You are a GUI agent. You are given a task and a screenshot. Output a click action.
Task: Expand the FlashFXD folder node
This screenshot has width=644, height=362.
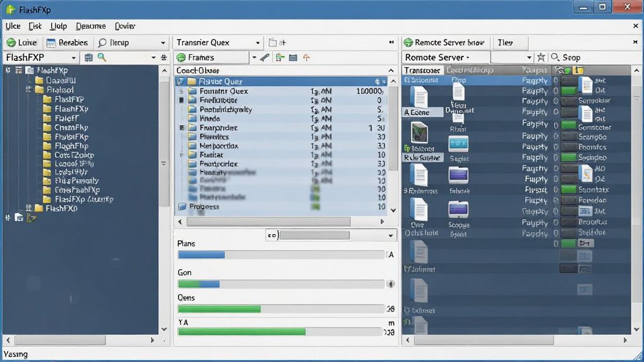click(x=28, y=208)
